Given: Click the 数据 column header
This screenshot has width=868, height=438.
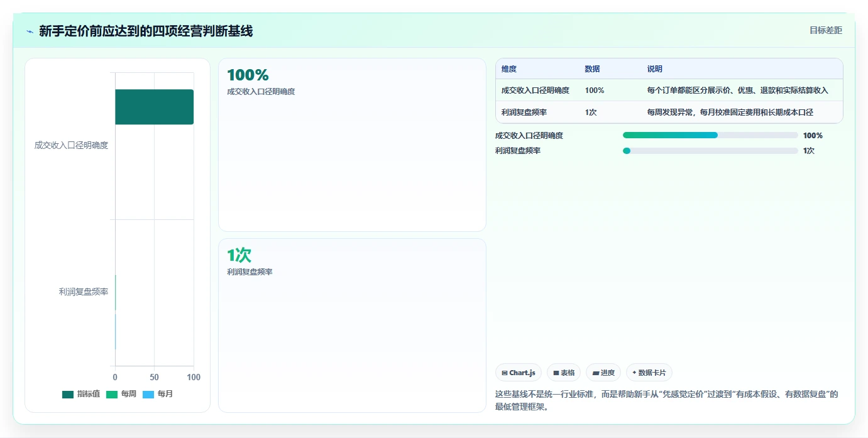Looking at the screenshot, I should pyautogui.click(x=592, y=69).
